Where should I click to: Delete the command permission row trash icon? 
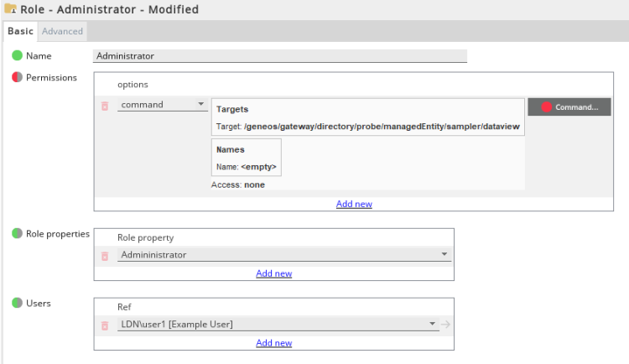pyautogui.click(x=105, y=107)
